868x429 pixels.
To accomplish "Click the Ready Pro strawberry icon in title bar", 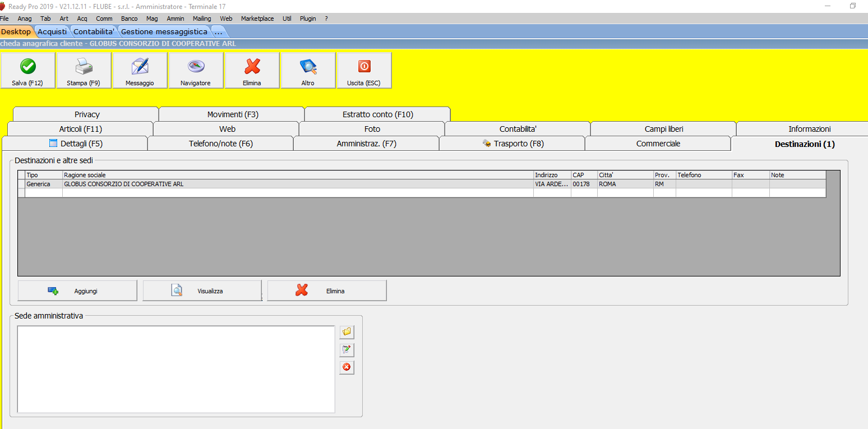I will [3, 6].
